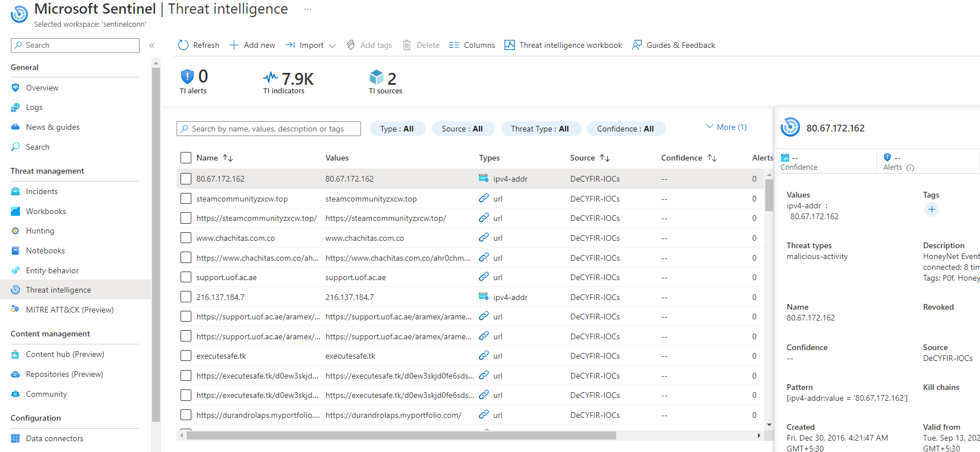Image resolution: width=980 pixels, height=452 pixels.
Task: Open the Confidence : All filter
Action: (x=626, y=129)
